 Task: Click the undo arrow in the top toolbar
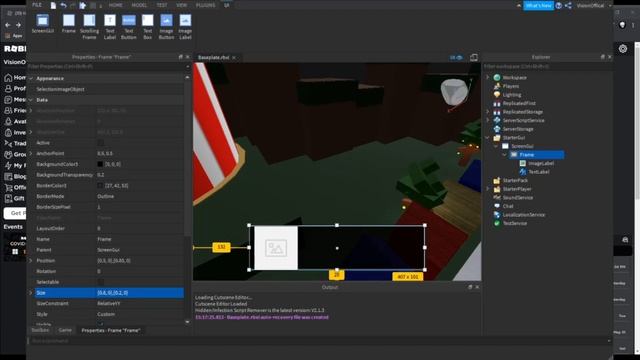63,5
